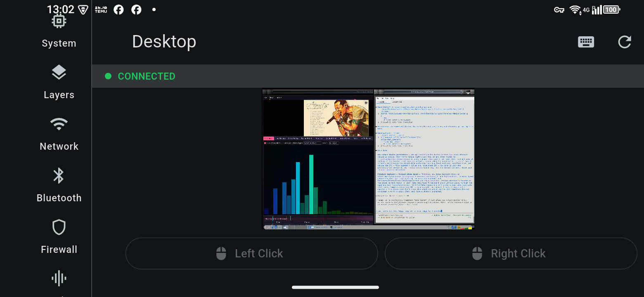Open the Firewall section
644x297 pixels.
click(x=59, y=237)
